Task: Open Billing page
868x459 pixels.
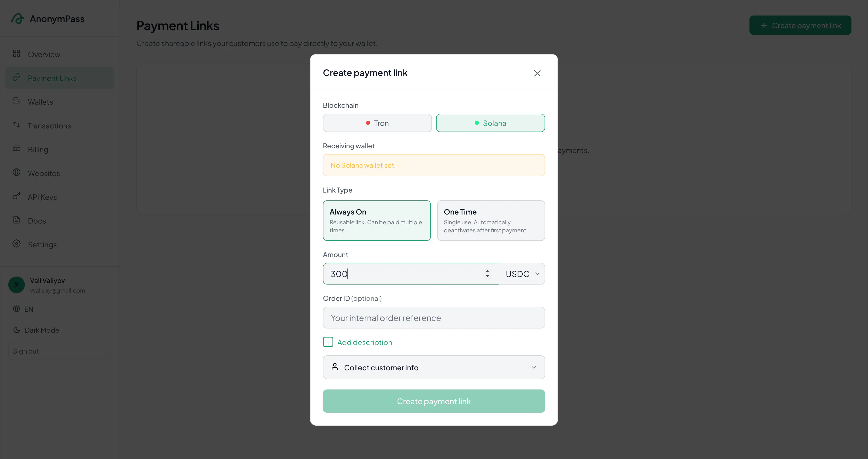Action: pyautogui.click(x=60, y=149)
